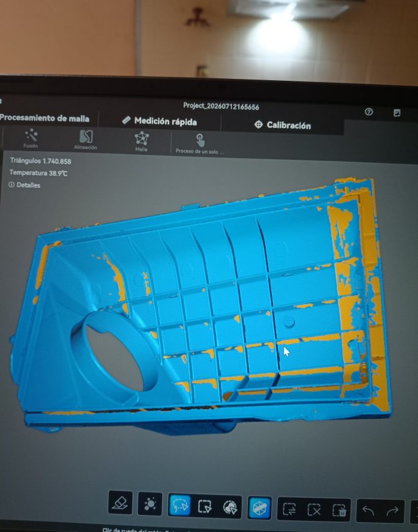Toggle the lasso selection tool
Image resolution: width=418 pixels, height=532 pixels.
(x=180, y=505)
